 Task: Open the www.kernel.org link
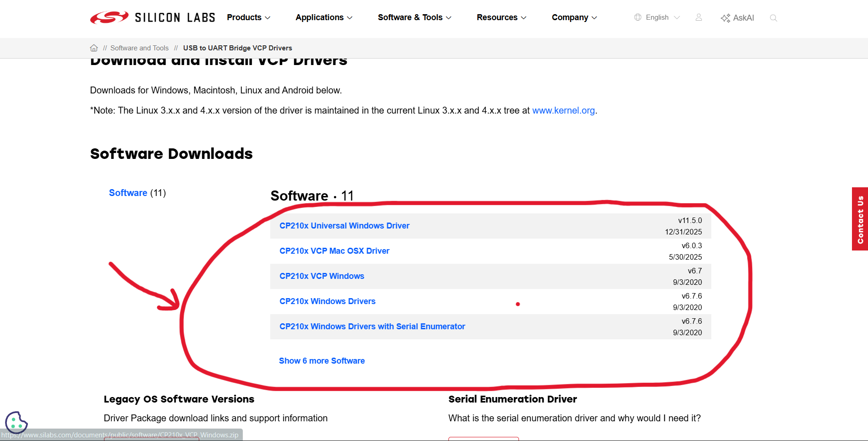tap(563, 110)
